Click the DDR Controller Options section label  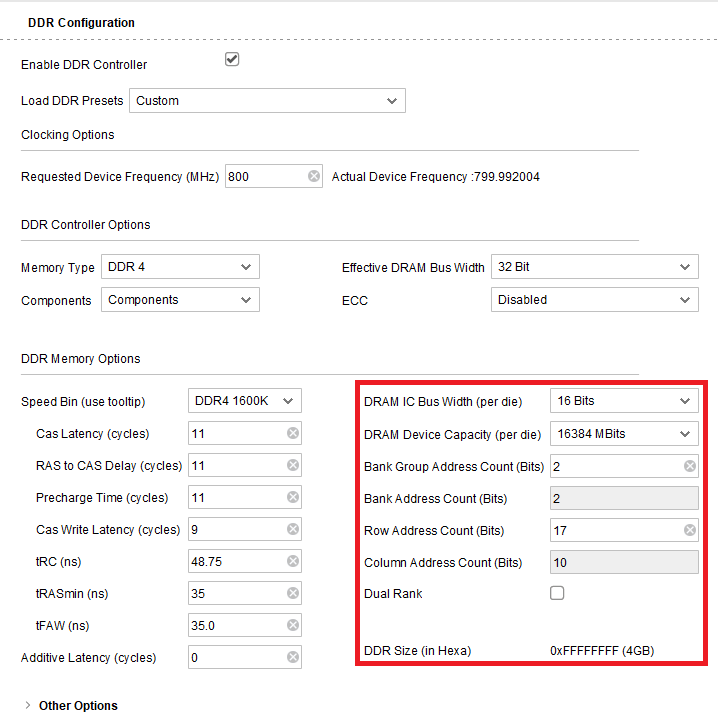[86, 225]
